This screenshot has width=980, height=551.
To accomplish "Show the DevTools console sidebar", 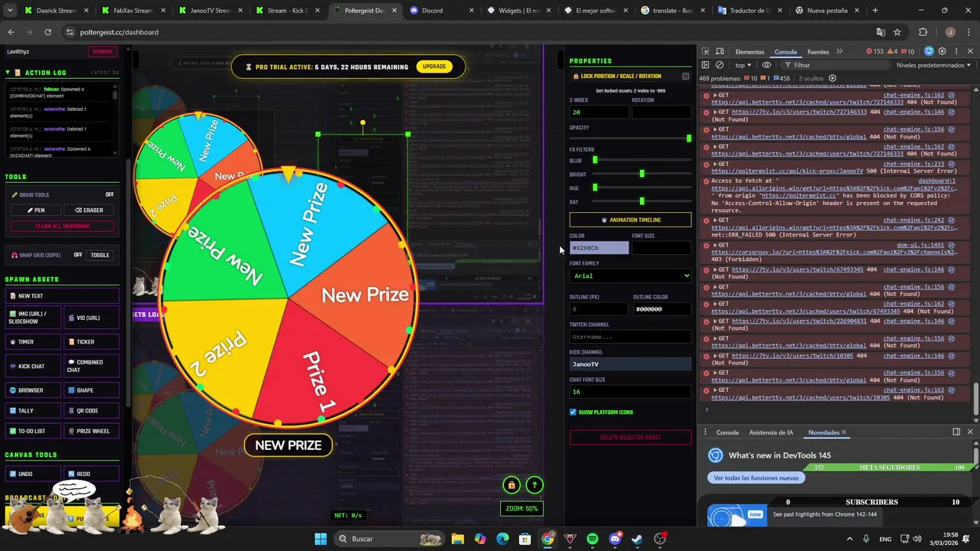I will click(x=706, y=65).
